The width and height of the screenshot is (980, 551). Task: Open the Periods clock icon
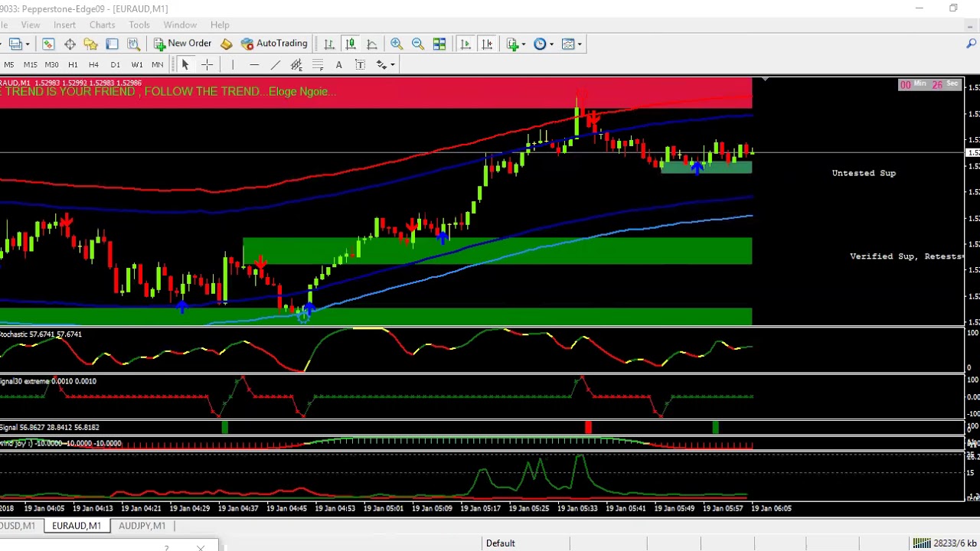click(x=540, y=44)
